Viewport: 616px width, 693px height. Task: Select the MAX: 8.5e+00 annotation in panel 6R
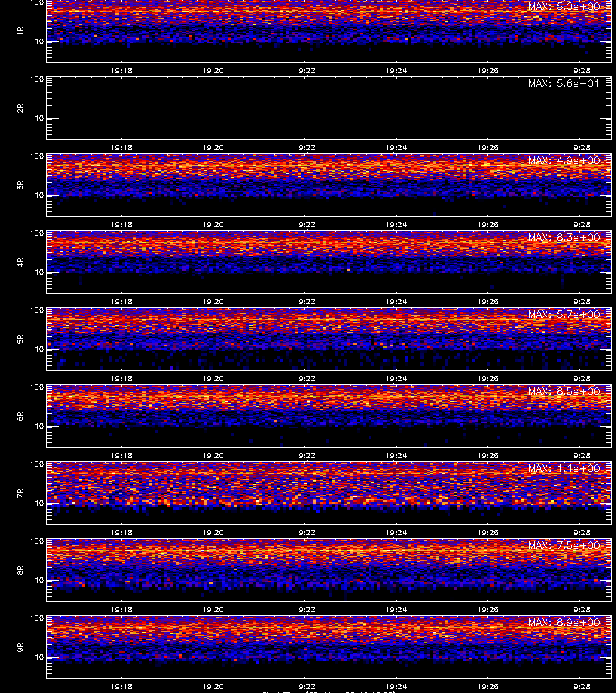pyautogui.click(x=564, y=392)
